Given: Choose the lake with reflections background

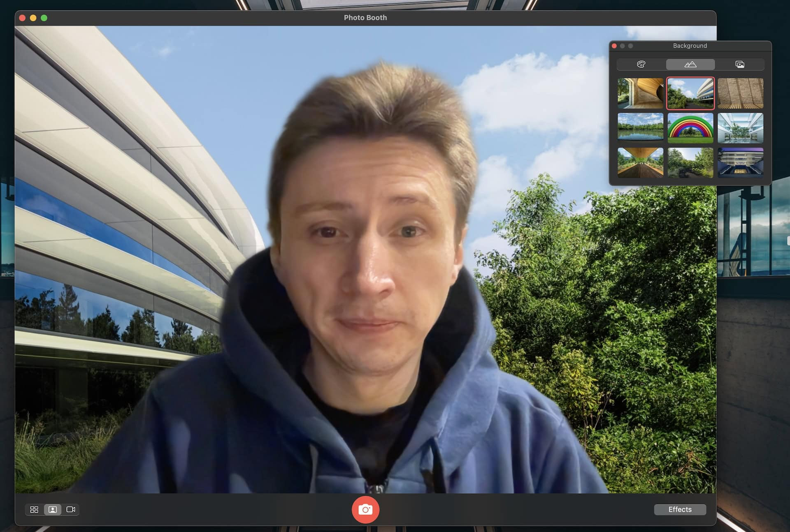Looking at the screenshot, I should [641, 128].
